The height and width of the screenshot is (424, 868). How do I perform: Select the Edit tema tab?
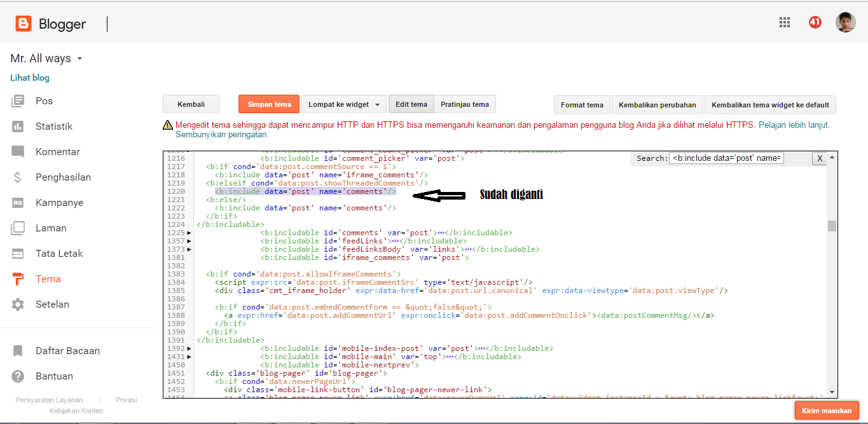[411, 104]
